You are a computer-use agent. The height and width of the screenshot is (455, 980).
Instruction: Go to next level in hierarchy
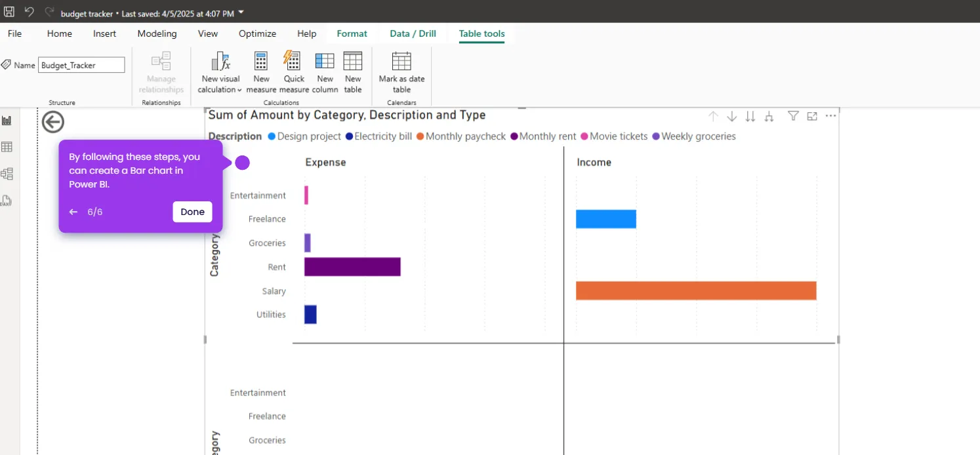coord(750,116)
